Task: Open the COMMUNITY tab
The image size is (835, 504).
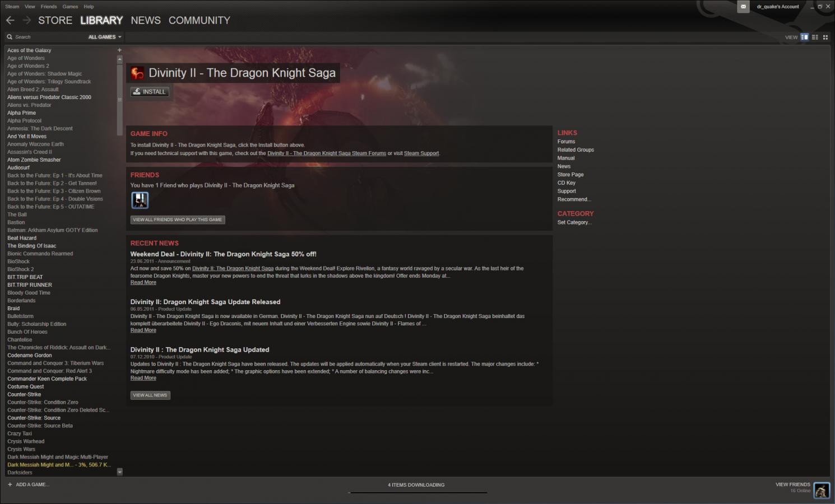Action: tap(200, 20)
